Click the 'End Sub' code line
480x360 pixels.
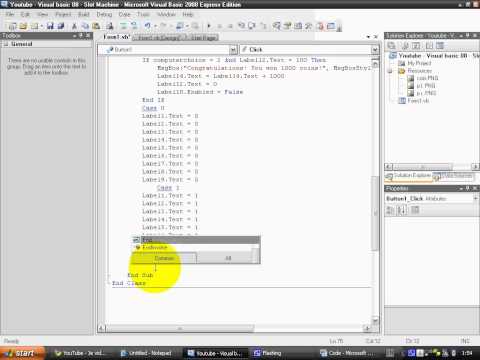point(140,275)
